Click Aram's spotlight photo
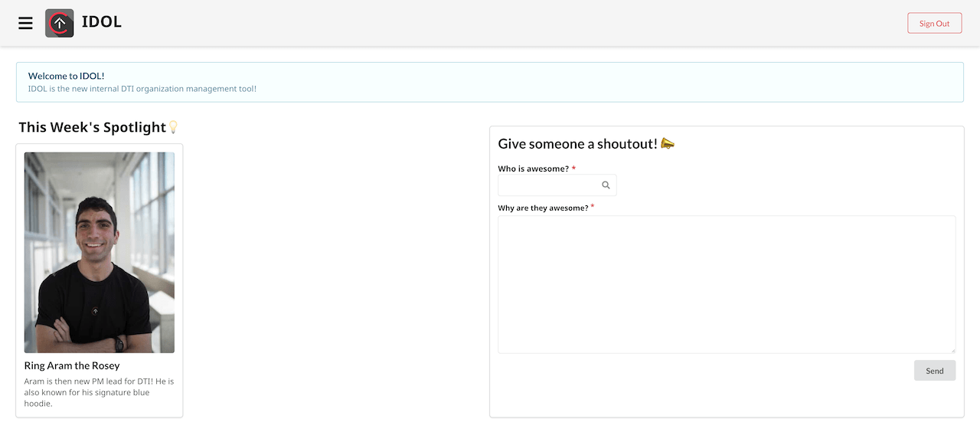This screenshot has height=442, width=980. [x=99, y=252]
